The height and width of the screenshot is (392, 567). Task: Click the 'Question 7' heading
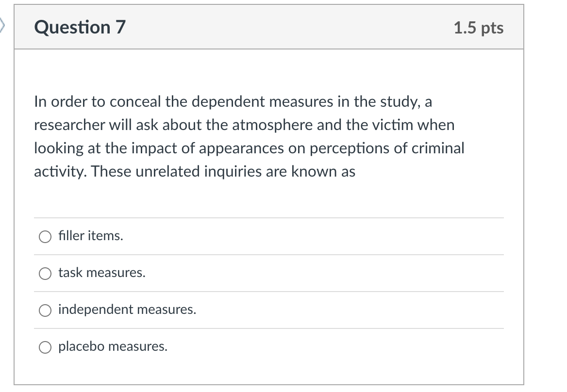click(80, 27)
